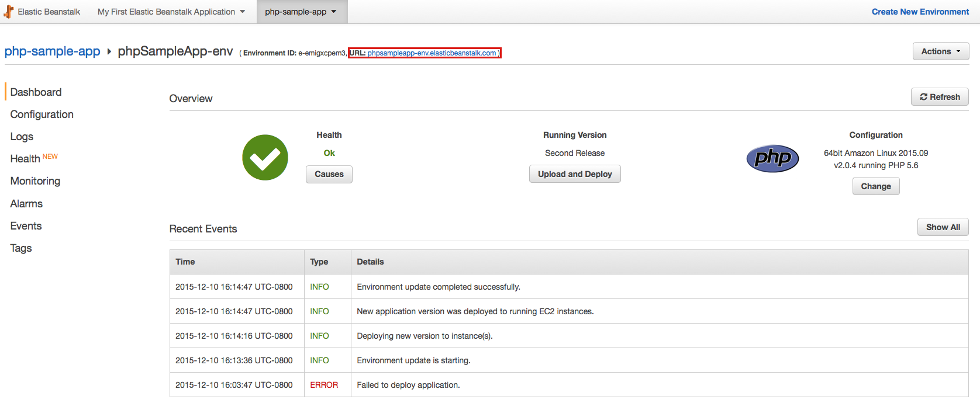Open My First Elastic Beanstalk Application dropdown
Image resolution: width=980 pixels, height=403 pixels.
171,12
